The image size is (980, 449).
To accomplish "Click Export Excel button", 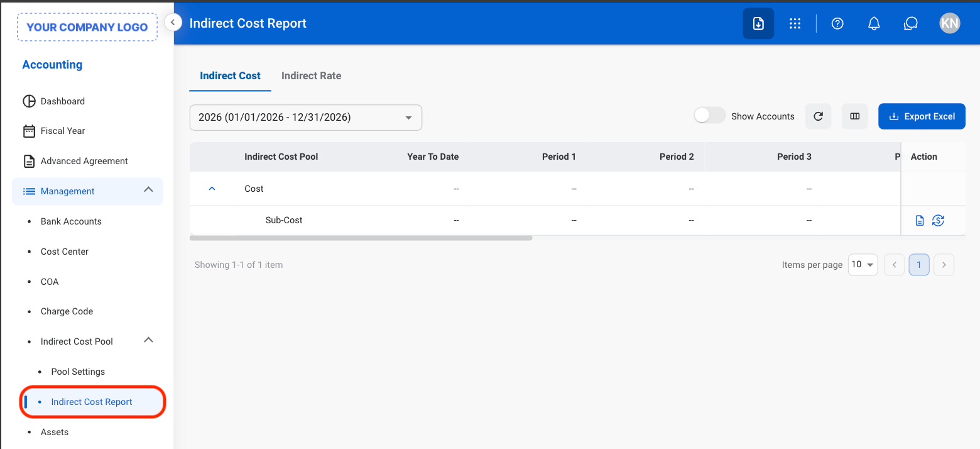I will (x=922, y=116).
